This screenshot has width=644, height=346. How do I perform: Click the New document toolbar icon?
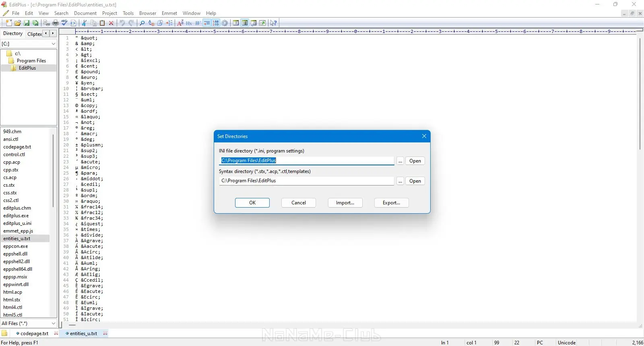pyautogui.click(x=9, y=23)
